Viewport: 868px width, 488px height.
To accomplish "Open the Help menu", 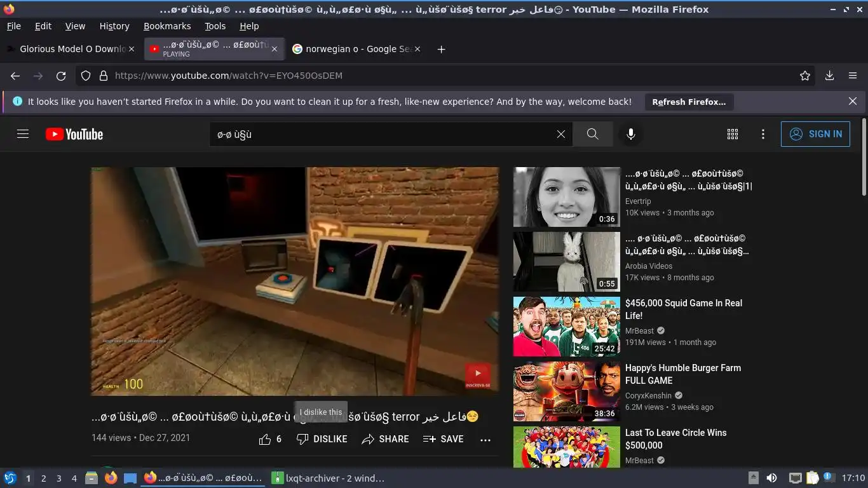I will [x=249, y=26].
